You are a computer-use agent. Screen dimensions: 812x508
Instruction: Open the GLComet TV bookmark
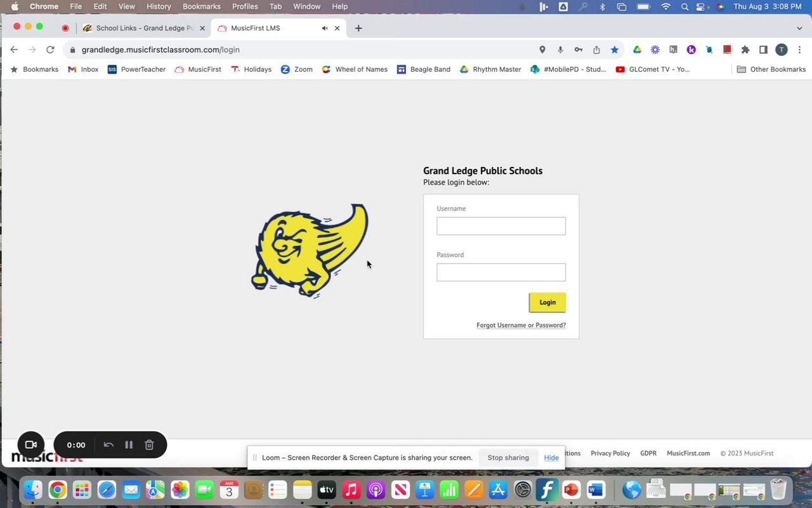(x=653, y=69)
